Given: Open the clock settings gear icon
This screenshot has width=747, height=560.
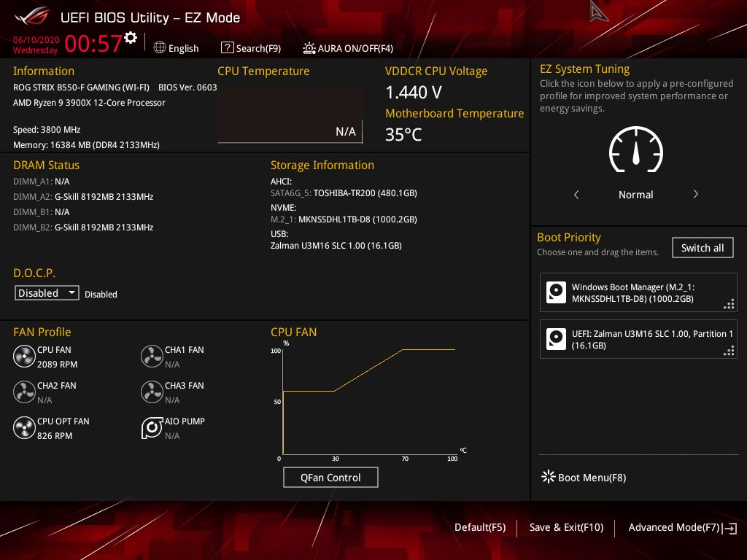Looking at the screenshot, I should pyautogui.click(x=131, y=38).
